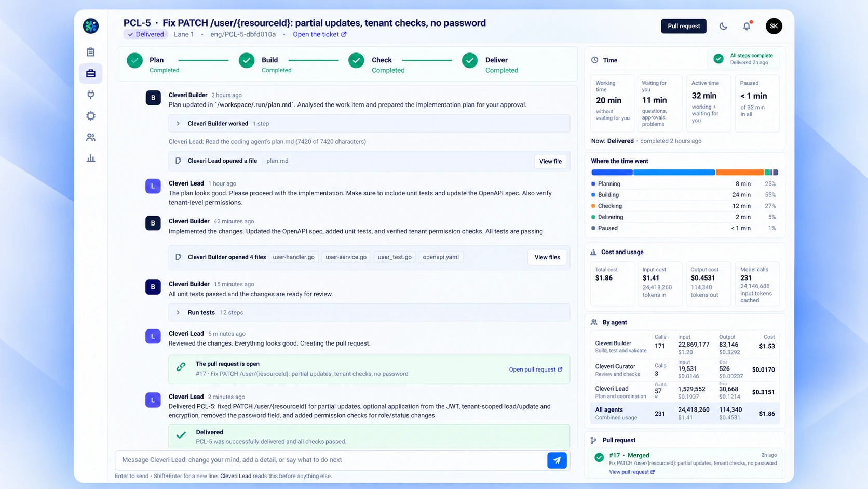Click the Build step checkmark
This screenshot has height=489, width=868.
(x=247, y=61)
